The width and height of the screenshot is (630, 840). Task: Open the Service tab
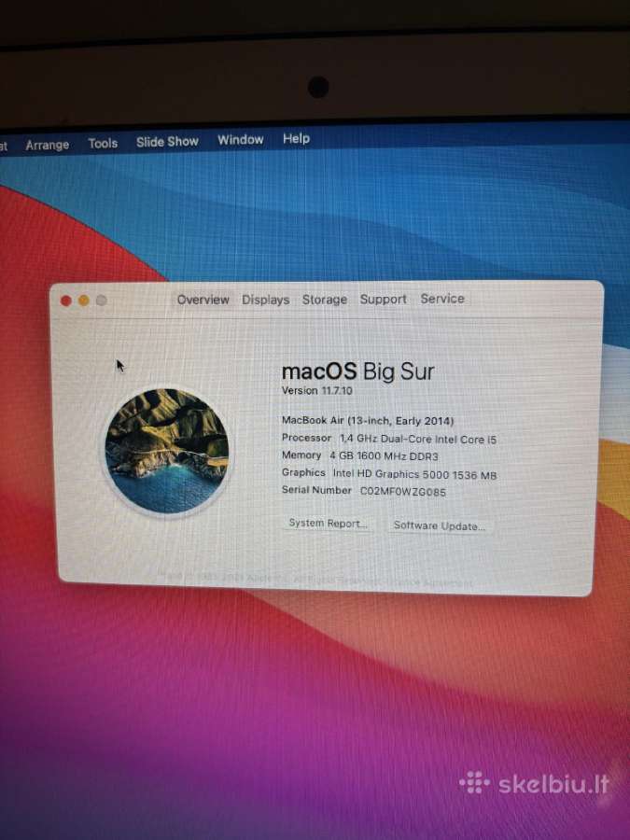[442, 299]
